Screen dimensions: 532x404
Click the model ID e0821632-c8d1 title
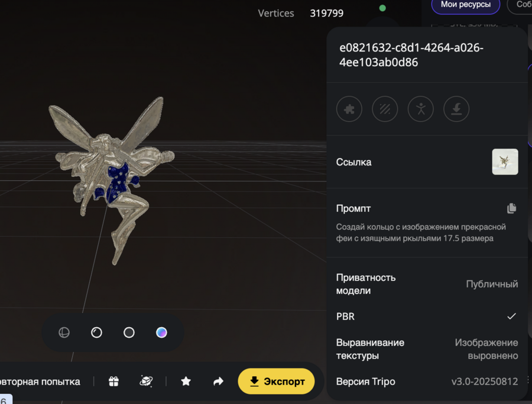411,55
